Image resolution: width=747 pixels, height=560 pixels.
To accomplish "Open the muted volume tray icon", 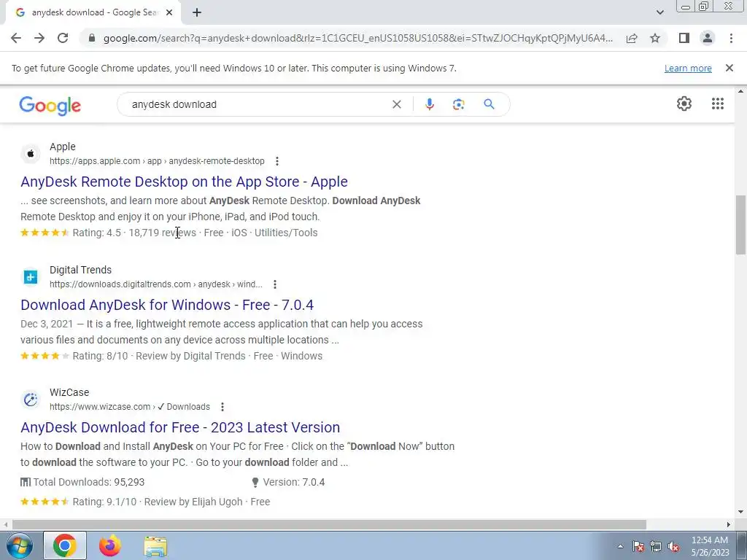I will tap(673, 547).
